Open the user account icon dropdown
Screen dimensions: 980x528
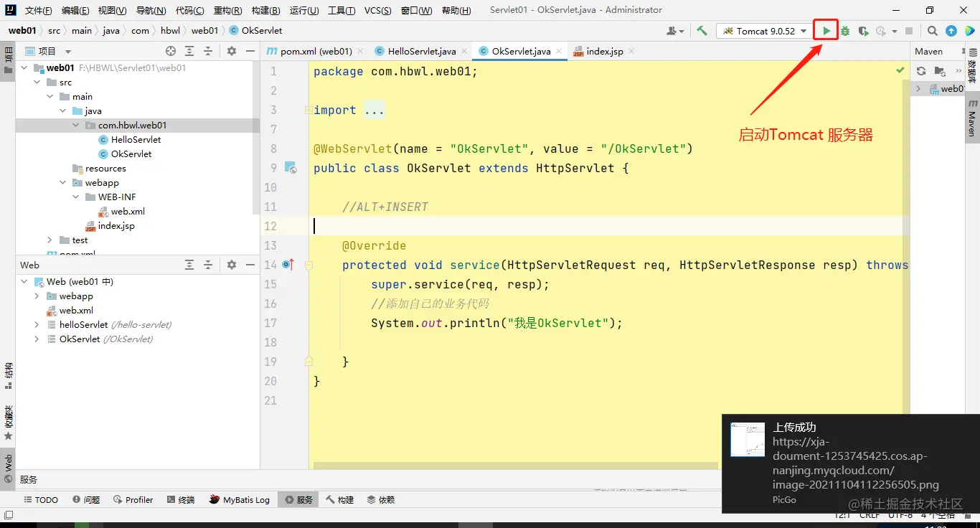(675, 31)
